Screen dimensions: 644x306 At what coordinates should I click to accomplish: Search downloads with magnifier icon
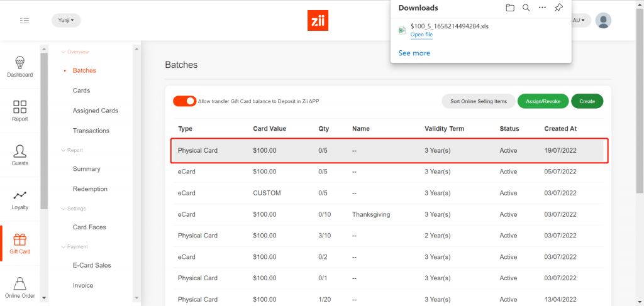pyautogui.click(x=526, y=8)
